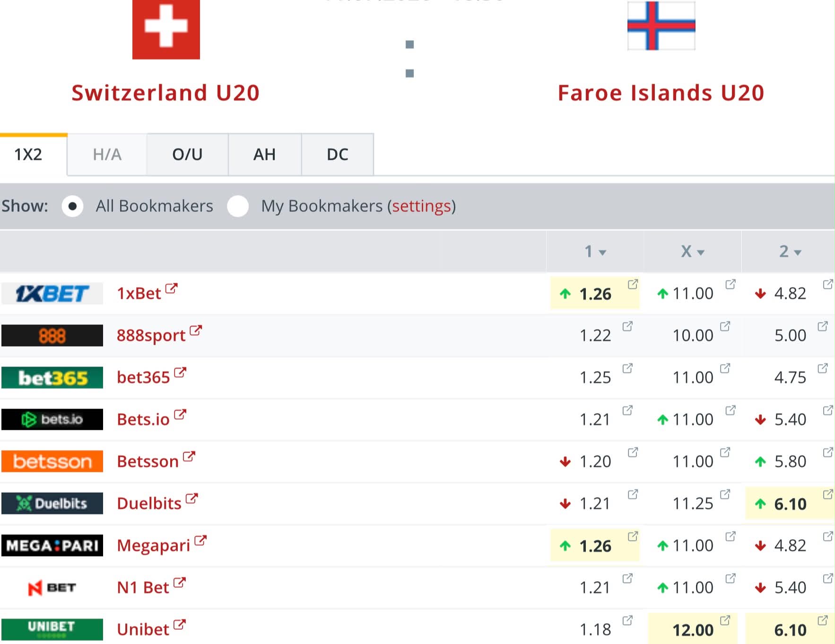Open the external link icon beside 888sport
Image resolution: width=835 pixels, height=644 pixels.
pos(196,331)
